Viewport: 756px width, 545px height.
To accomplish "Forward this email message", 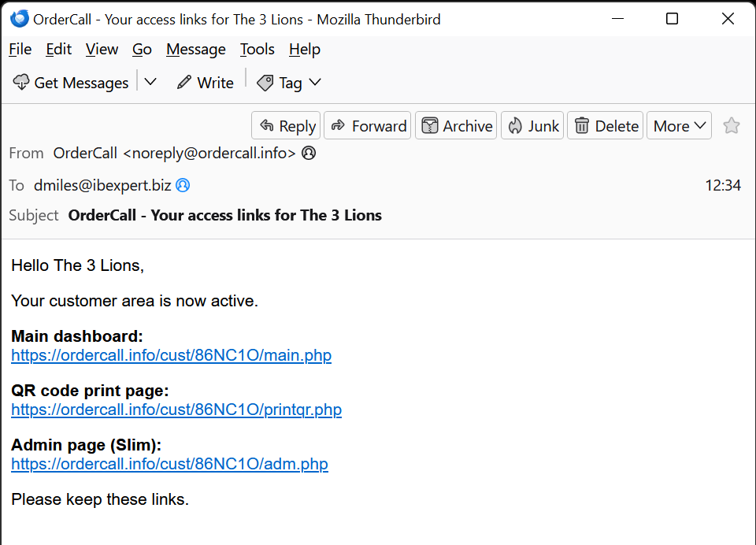I will click(x=368, y=126).
